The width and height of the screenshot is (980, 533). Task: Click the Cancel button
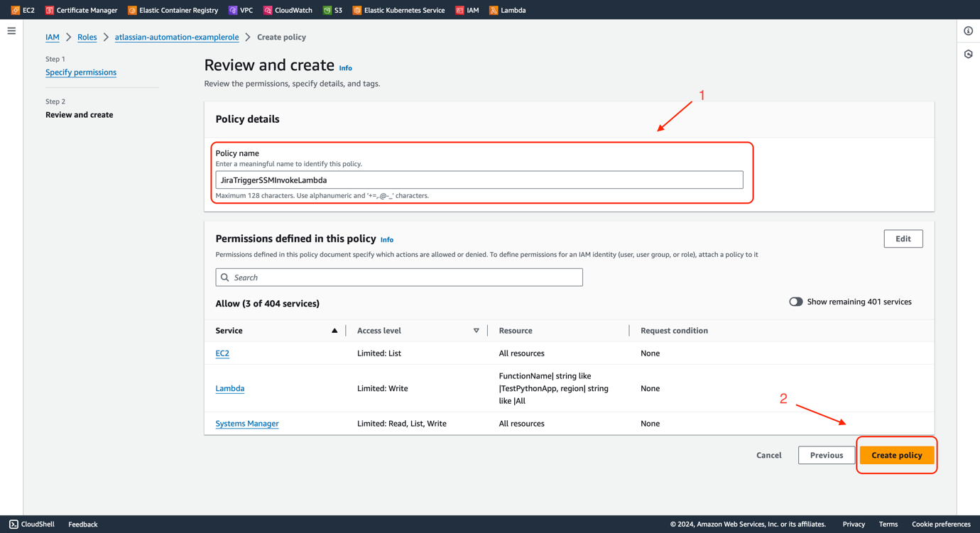click(769, 456)
